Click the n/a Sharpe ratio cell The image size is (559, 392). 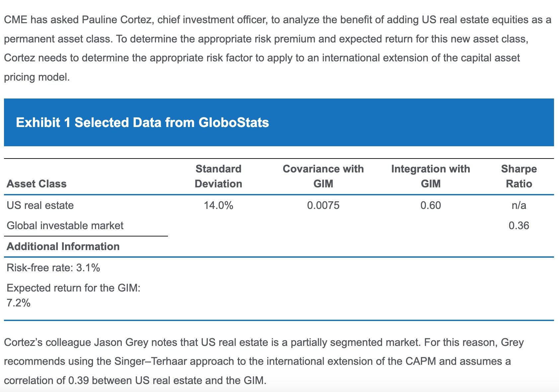pos(519,205)
